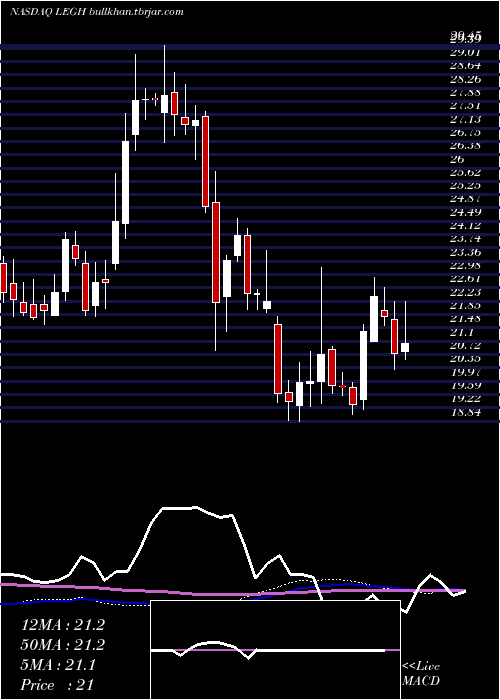The height and width of the screenshot is (700, 500).
Task: Click the 28.64 price axis label
Action: (466, 66)
